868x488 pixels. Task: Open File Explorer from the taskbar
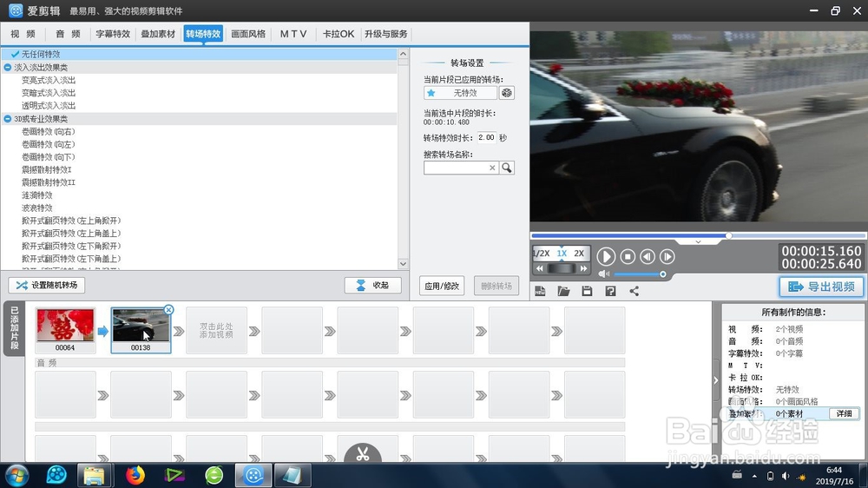tap(94, 475)
